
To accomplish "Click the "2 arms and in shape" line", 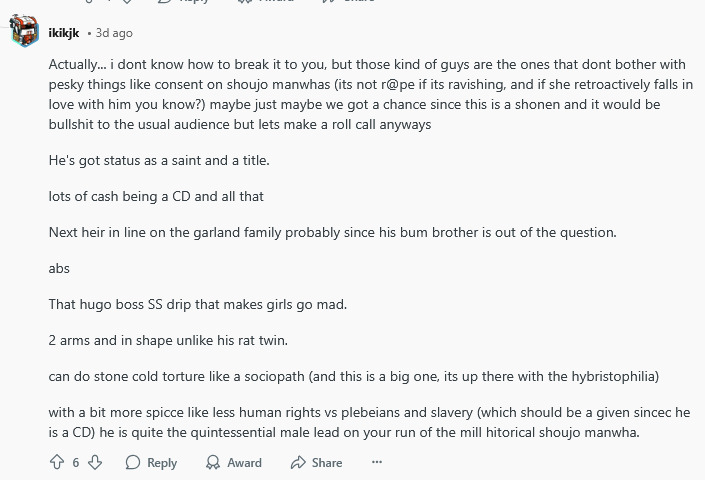I will pos(168,340).
